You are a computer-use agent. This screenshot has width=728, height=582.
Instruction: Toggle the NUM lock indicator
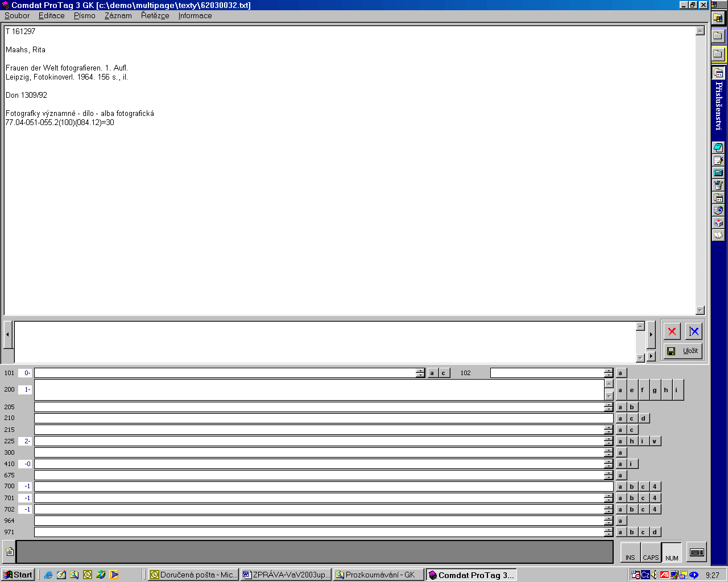[x=672, y=552]
